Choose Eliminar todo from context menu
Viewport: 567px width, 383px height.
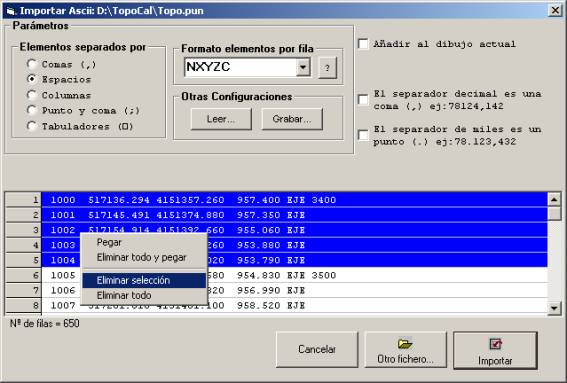point(144,295)
